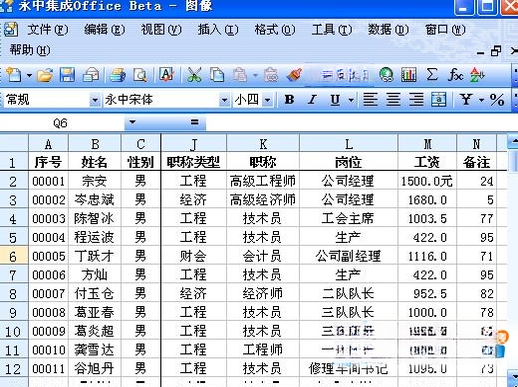Select column J header
This screenshot has width=518, height=387.
click(194, 144)
